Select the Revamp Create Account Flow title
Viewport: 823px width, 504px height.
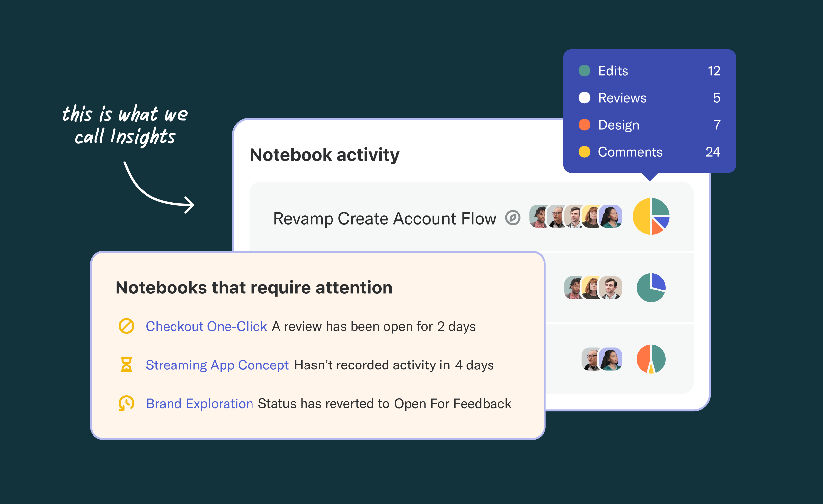[x=385, y=219]
